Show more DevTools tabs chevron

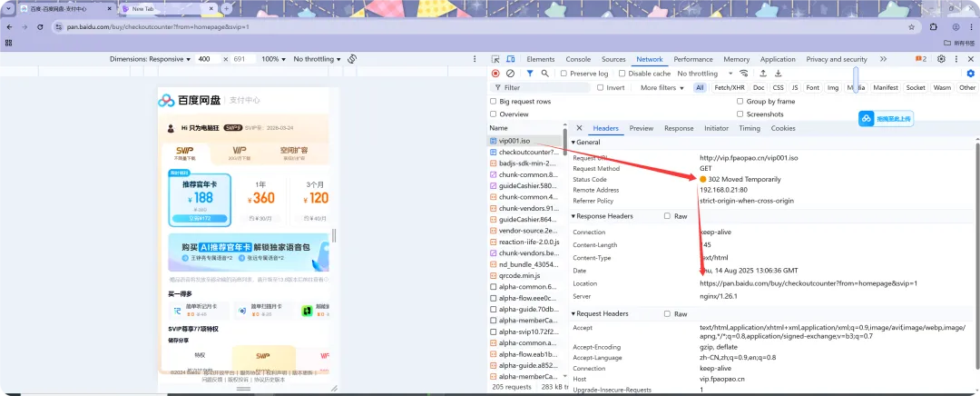pyautogui.click(x=883, y=59)
